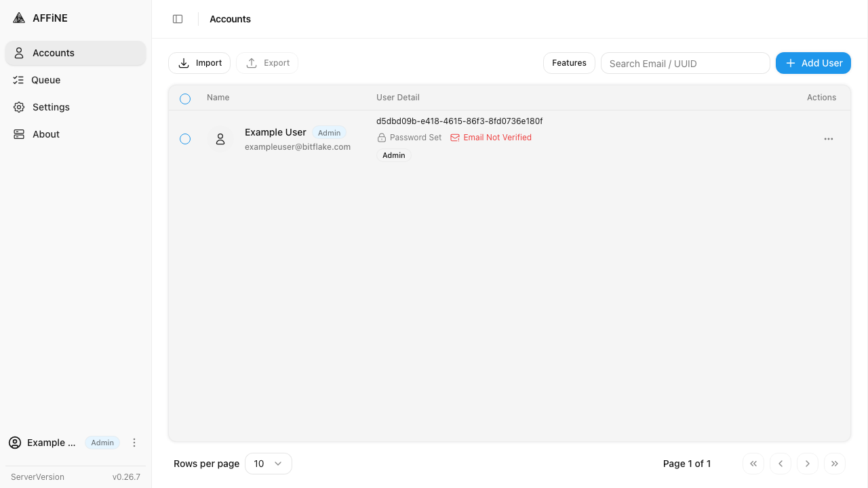Viewport: 868px width, 488px height.
Task: Click the Name column header
Action: 218,98
